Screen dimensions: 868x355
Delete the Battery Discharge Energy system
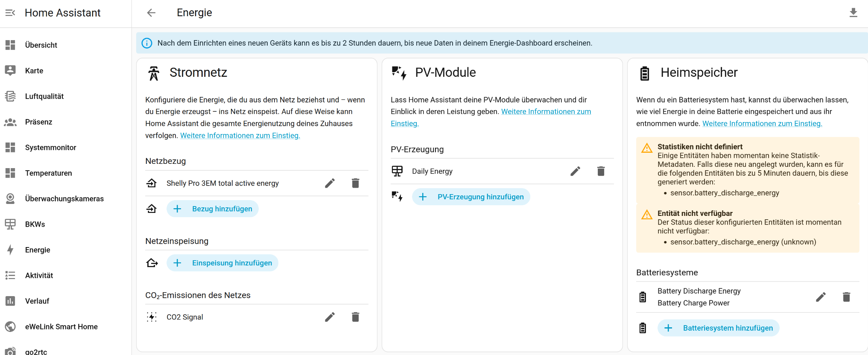coord(846,297)
